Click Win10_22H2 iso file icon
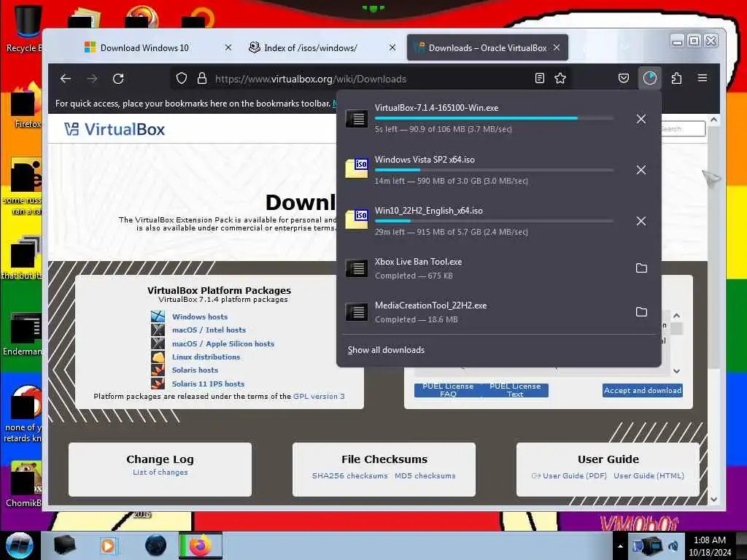 click(357, 219)
